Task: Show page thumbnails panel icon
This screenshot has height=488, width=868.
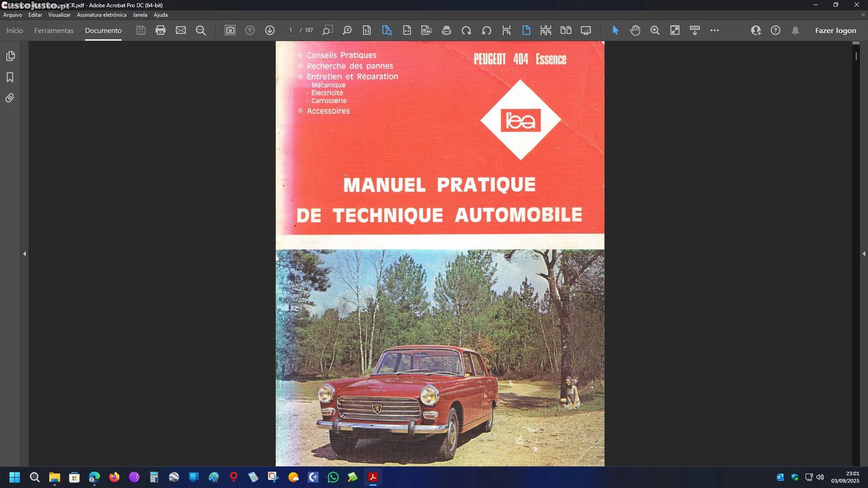Action: (x=10, y=56)
